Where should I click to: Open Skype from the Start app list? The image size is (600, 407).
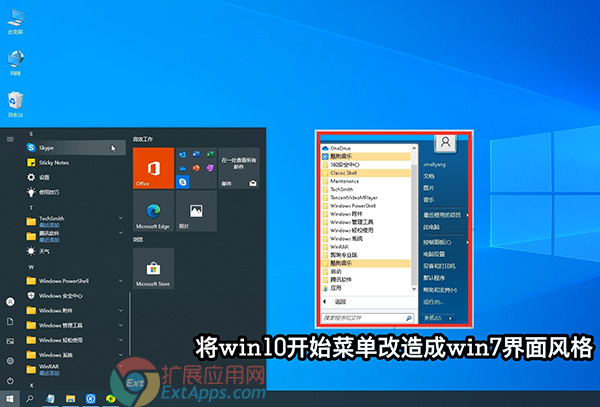coord(75,148)
